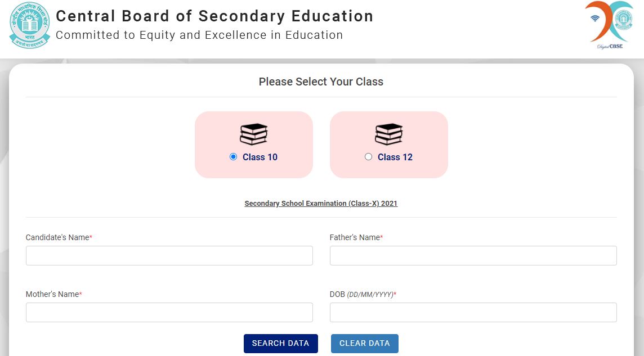Viewport: 644px width, 356px height.
Task: Open Secondary School Examination (Class-X) 2021 link
Action: pos(321,204)
